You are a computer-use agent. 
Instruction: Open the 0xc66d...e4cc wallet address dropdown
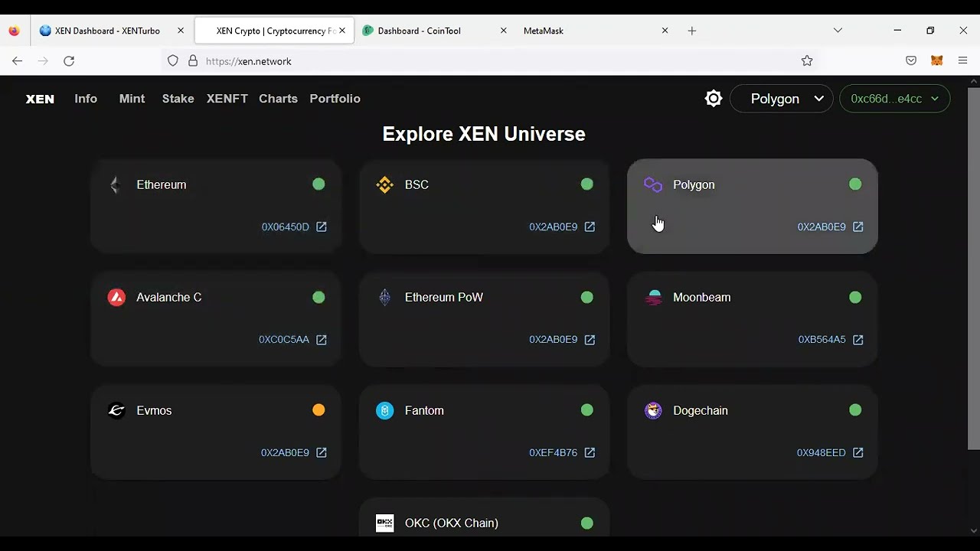tap(895, 99)
